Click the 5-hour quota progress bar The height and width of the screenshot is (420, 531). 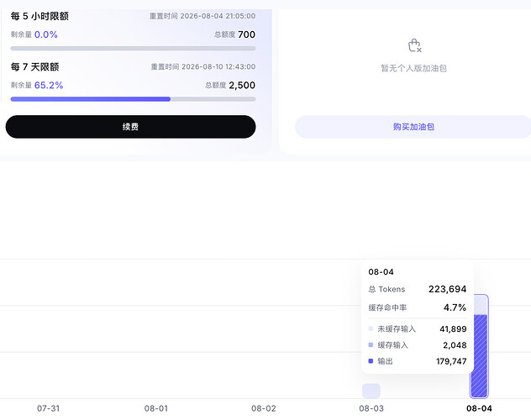pos(133,49)
